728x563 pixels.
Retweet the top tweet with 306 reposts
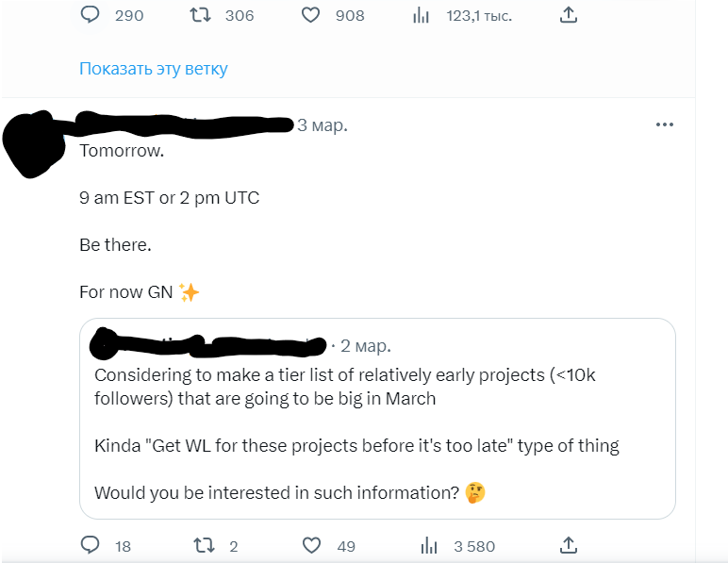(200, 15)
